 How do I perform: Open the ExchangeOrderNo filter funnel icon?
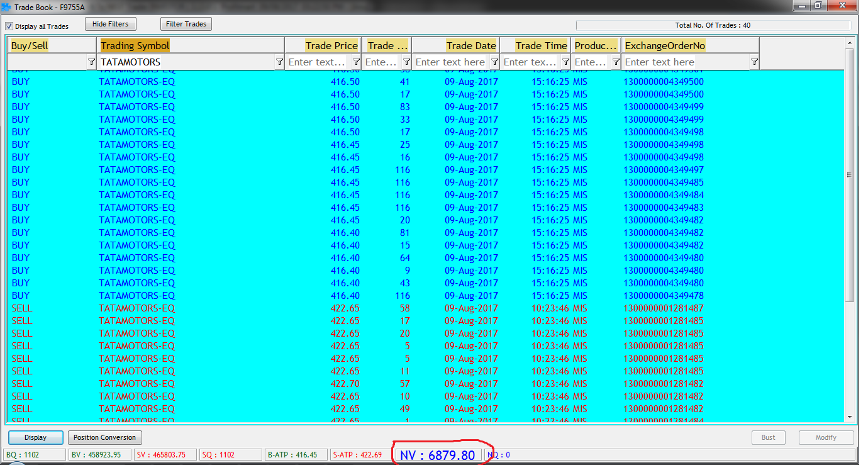click(x=754, y=62)
